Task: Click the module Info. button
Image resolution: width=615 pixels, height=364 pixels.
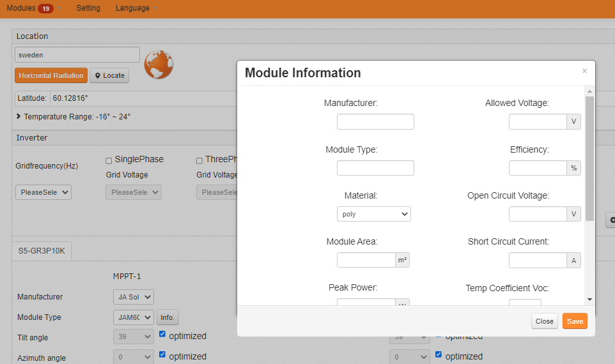Action: pyautogui.click(x=167, y=317)
